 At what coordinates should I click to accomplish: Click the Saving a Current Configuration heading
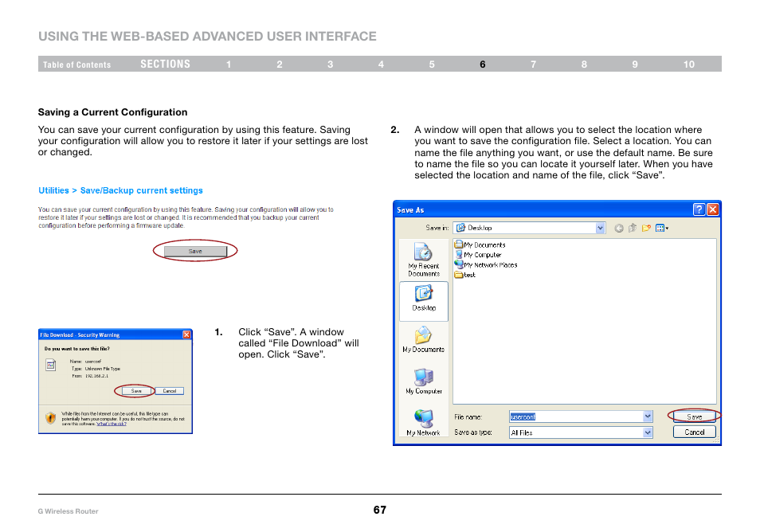[112, 112]
